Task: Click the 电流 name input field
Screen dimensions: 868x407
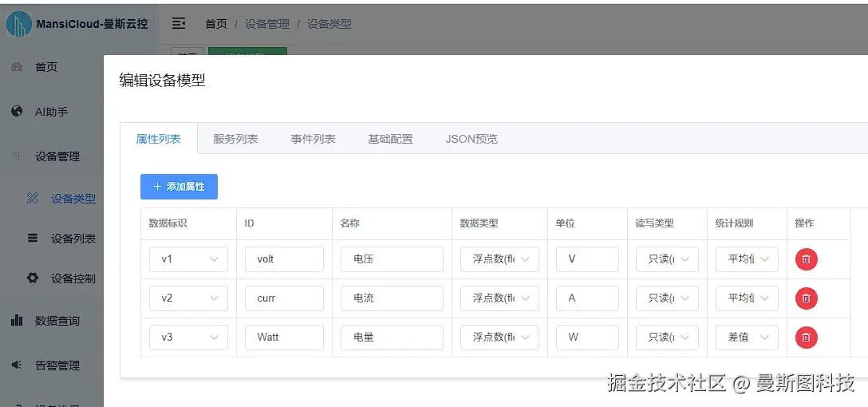Action: [392, 298]
